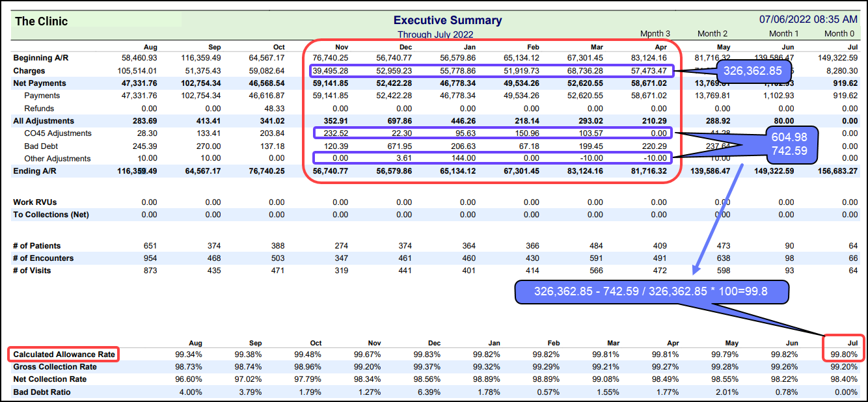Select the Bad Debt Ratio row label
The width and height of the screenshot is (868, 402).
[x=42, y=392]
